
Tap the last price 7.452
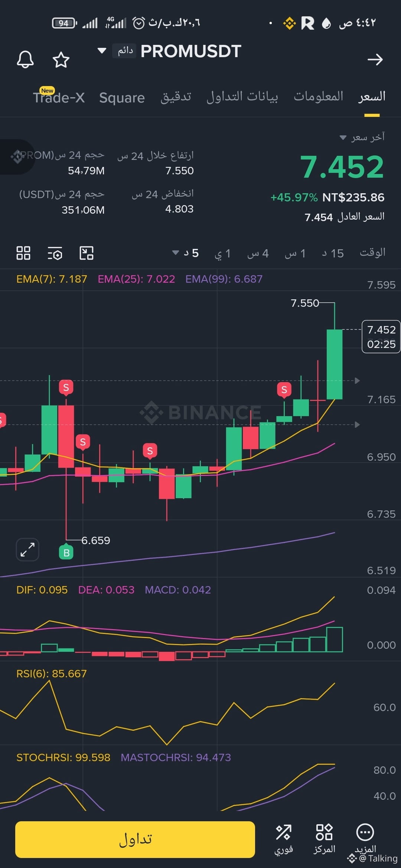click(x=342, y=167)
